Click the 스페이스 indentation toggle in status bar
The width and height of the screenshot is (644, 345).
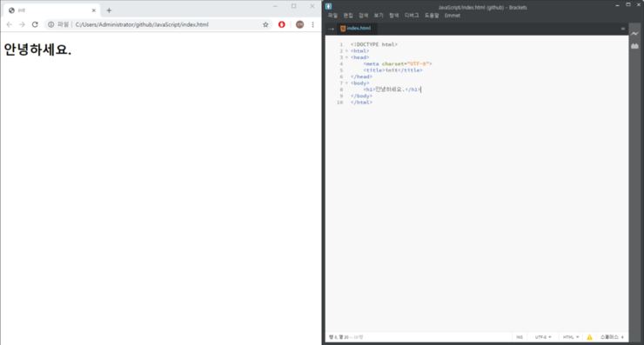click(x=609, y=337)
